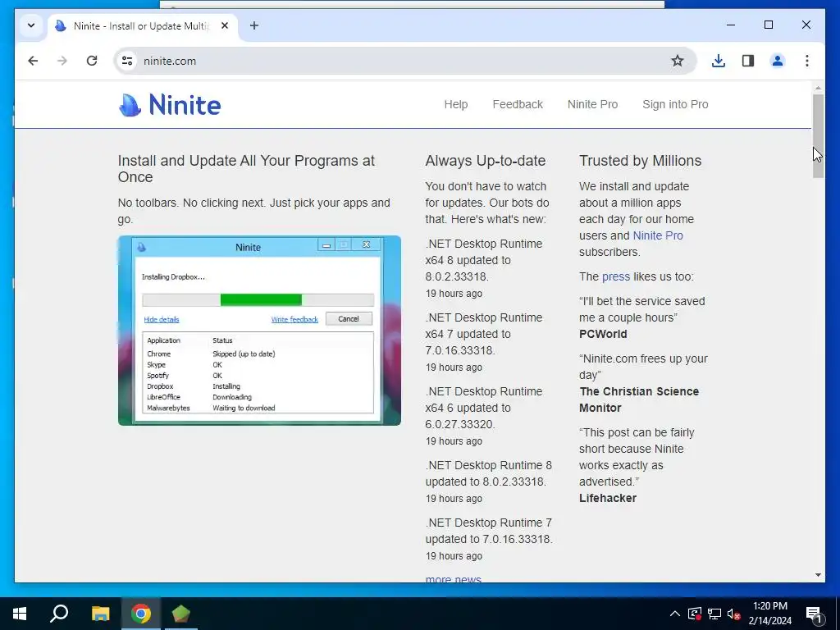The image size is (840, 630).
Task: Click the 'Trusted by Millions' heading
Action: point(640,161)
